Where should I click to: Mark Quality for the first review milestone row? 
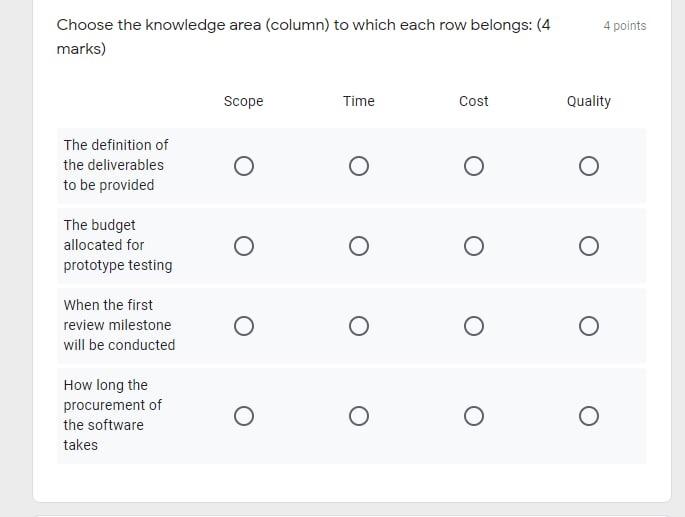pyautogui.click(x=589, y=326)
